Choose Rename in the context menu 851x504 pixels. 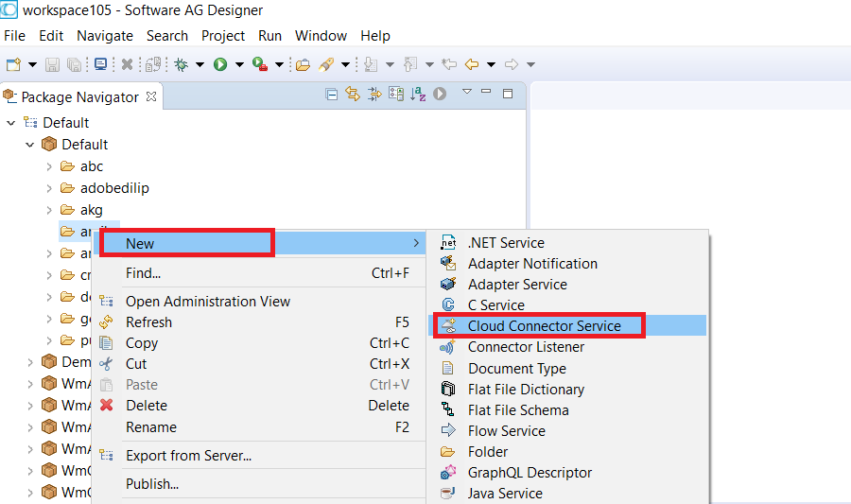click(259, 427)
